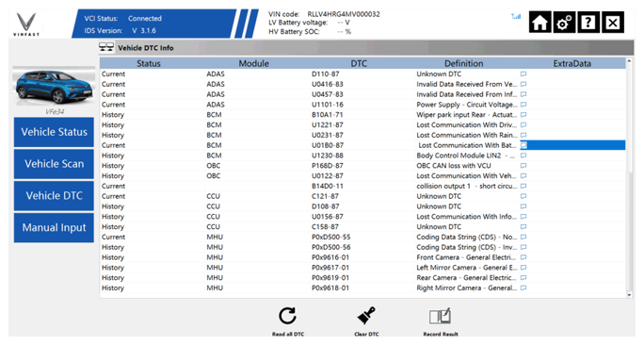
Task: Open extra data icon for U0457-83
Action: [523, 94]
